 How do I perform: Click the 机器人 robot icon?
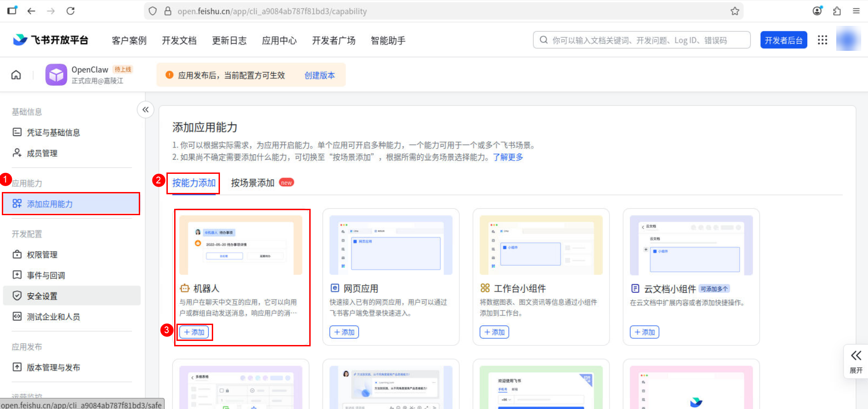coord(185,288)
